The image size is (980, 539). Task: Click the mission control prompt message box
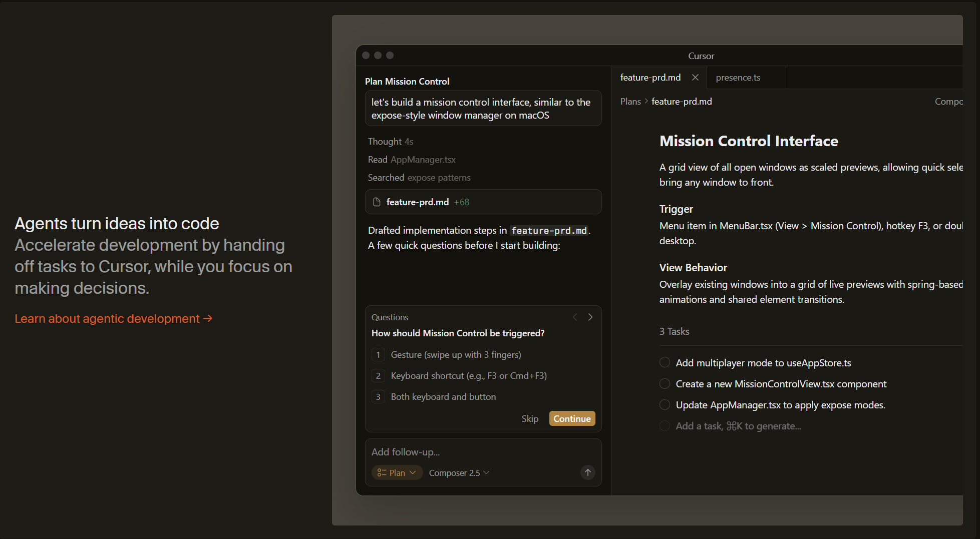coord(483,109)
